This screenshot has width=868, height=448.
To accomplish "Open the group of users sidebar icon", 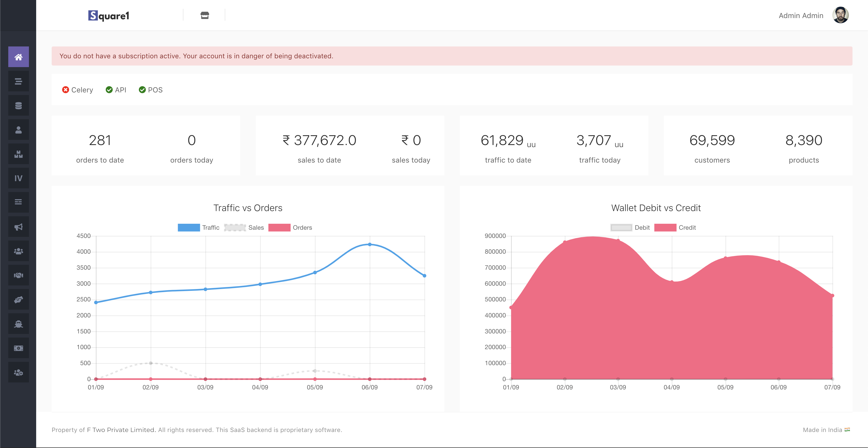I will click(x=19, y=251).
